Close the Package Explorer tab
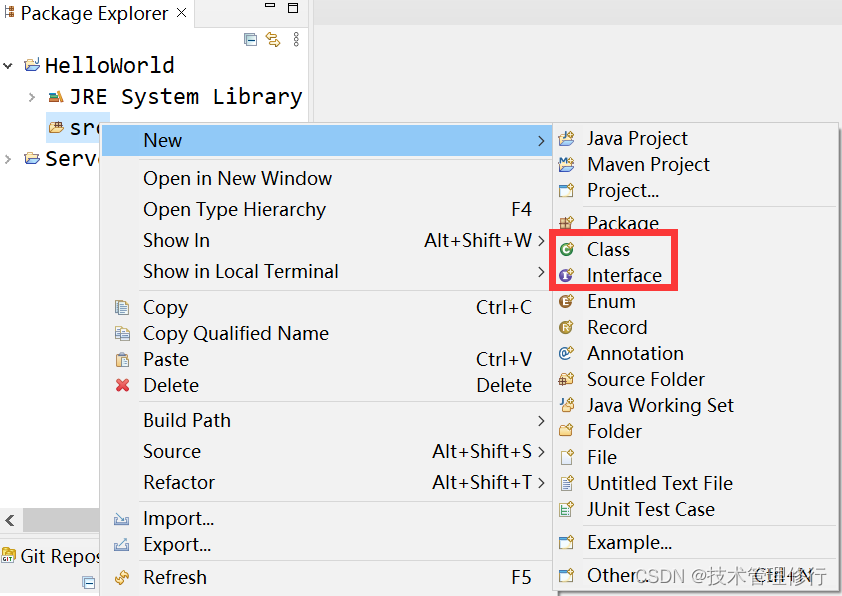The height and width of the screenshot is (596, 842). pyautogui.click(x=182, y=12)
